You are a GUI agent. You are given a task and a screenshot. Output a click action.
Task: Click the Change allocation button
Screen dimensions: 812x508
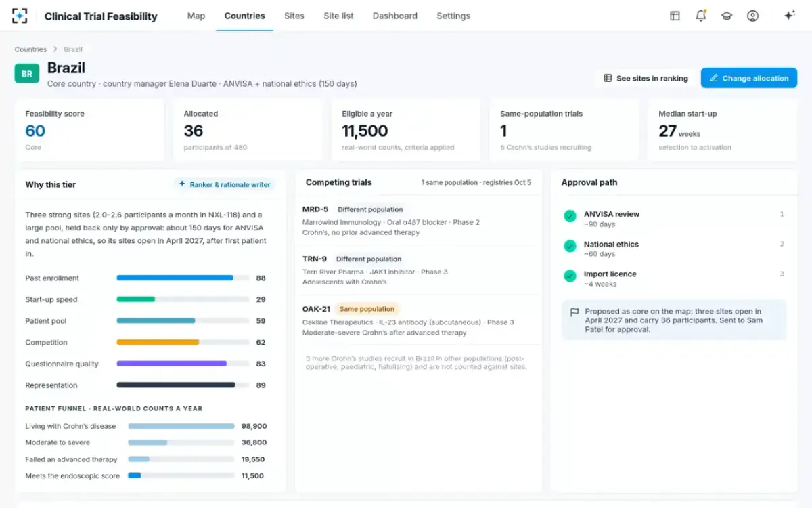(749, 78)
